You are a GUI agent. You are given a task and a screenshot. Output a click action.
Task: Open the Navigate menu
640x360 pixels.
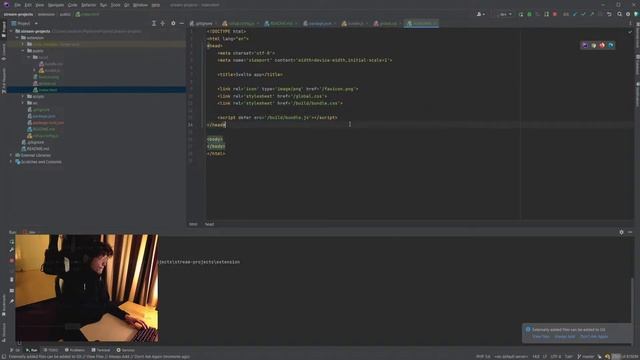coord(56,5)
